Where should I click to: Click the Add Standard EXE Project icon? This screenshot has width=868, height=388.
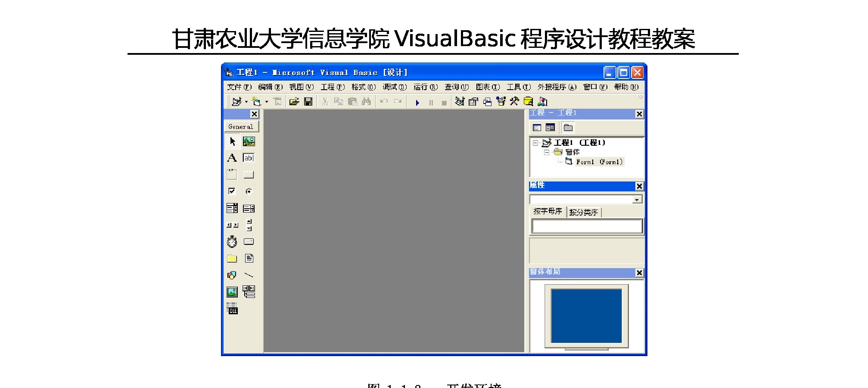point(236,101)
